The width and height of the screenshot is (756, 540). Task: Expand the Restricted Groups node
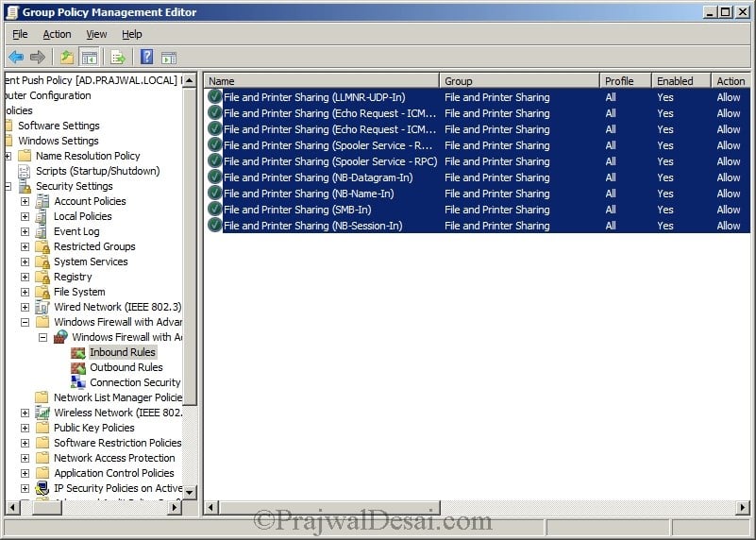click(25, 246)
